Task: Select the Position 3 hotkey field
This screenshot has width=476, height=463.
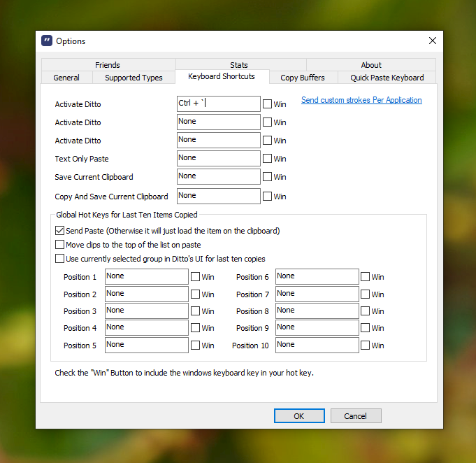Action: 147,311
